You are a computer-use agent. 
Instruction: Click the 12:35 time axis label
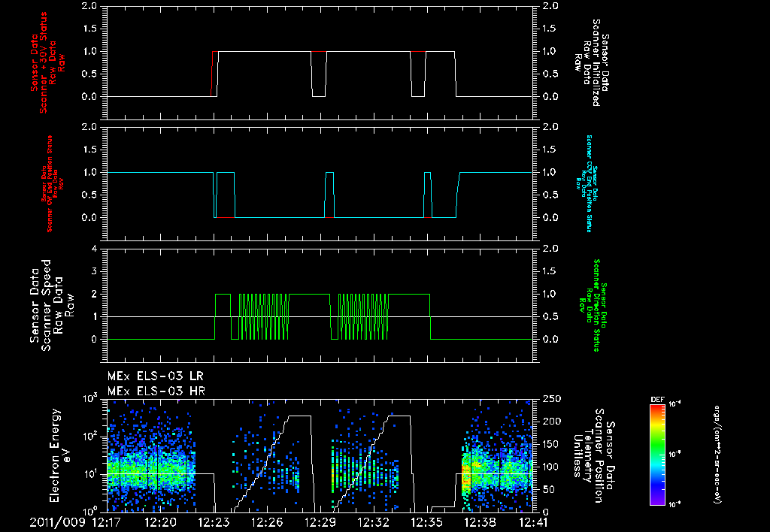coord(427,522)
